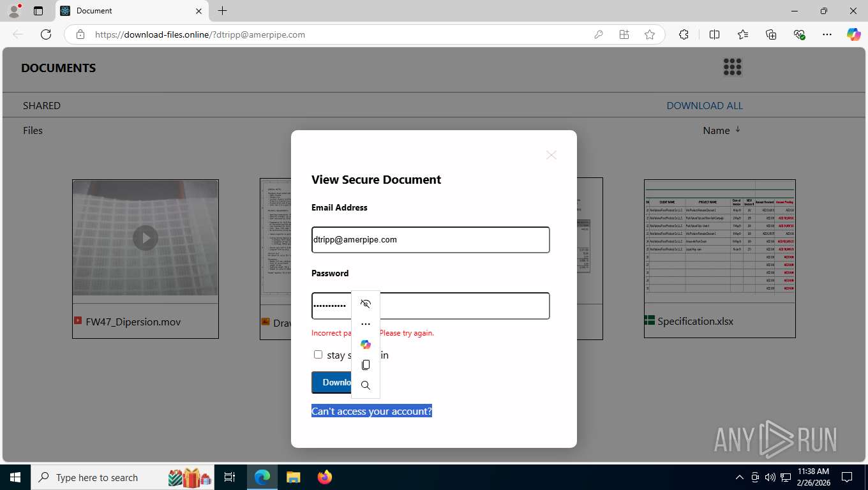Open Browser essentials heart icon
868x490 pixels.
tap(799, 34)
